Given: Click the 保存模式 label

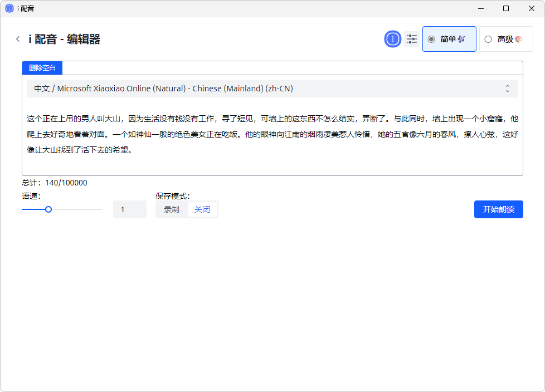Looking at the screenshot, I should 173,196.
